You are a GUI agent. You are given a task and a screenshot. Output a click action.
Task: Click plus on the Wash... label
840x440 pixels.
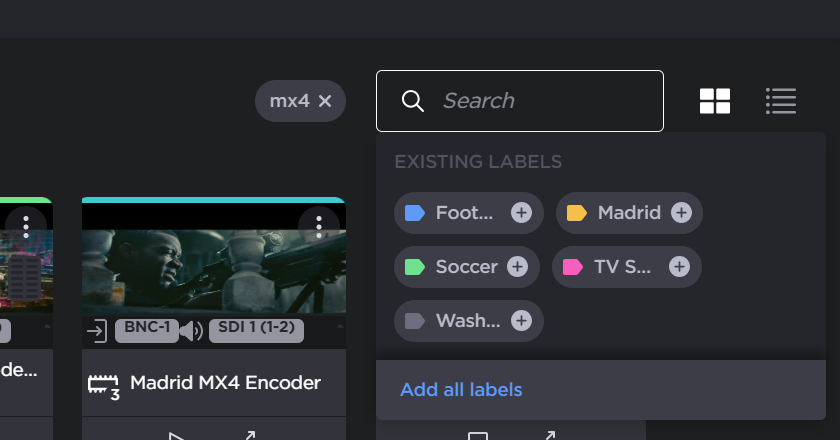tap(521, 321)
